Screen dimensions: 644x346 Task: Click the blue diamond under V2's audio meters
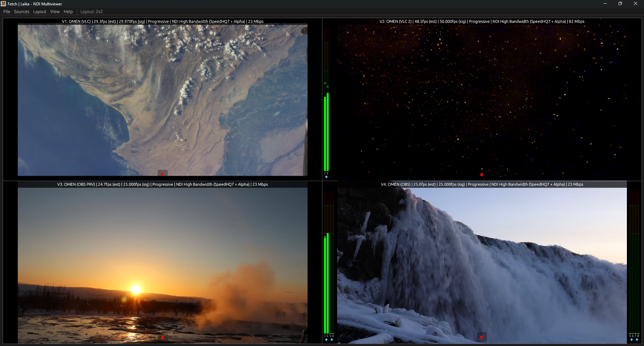pyautogui.click(x=326, y=177)
